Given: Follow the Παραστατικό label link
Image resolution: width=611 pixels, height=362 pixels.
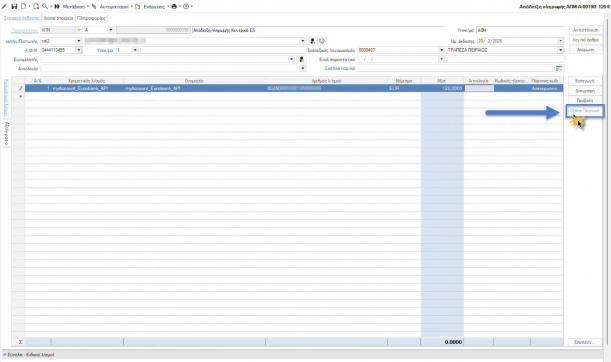Looking at the screenshot, I should (25, 30).
